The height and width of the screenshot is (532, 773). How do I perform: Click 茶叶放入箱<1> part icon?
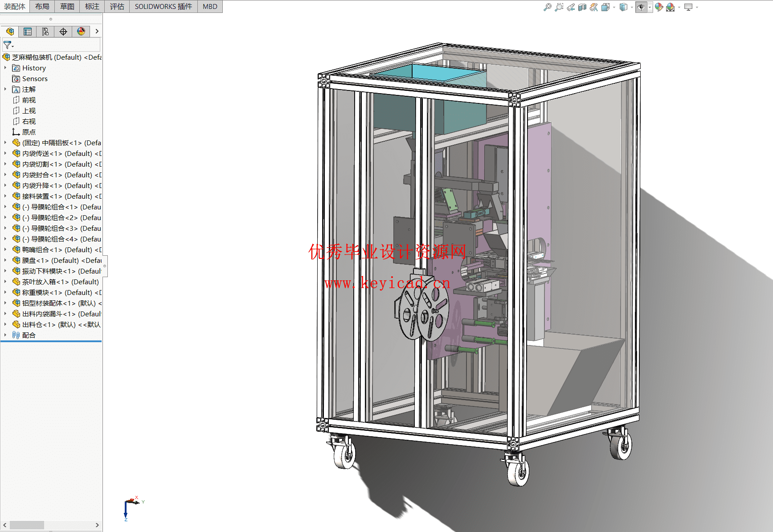pos(16,282)
